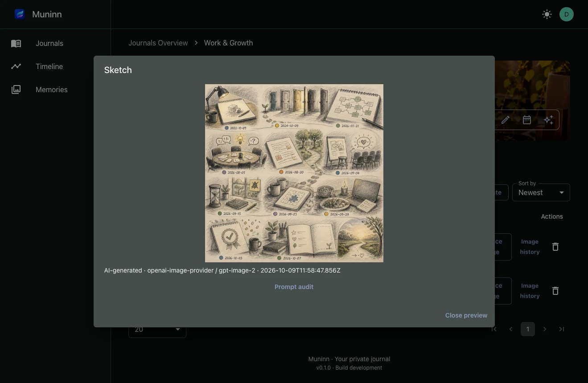The image size is (588, 383).
Task: Open the Sort by Newest dropdown
Action: click(541, 192)
